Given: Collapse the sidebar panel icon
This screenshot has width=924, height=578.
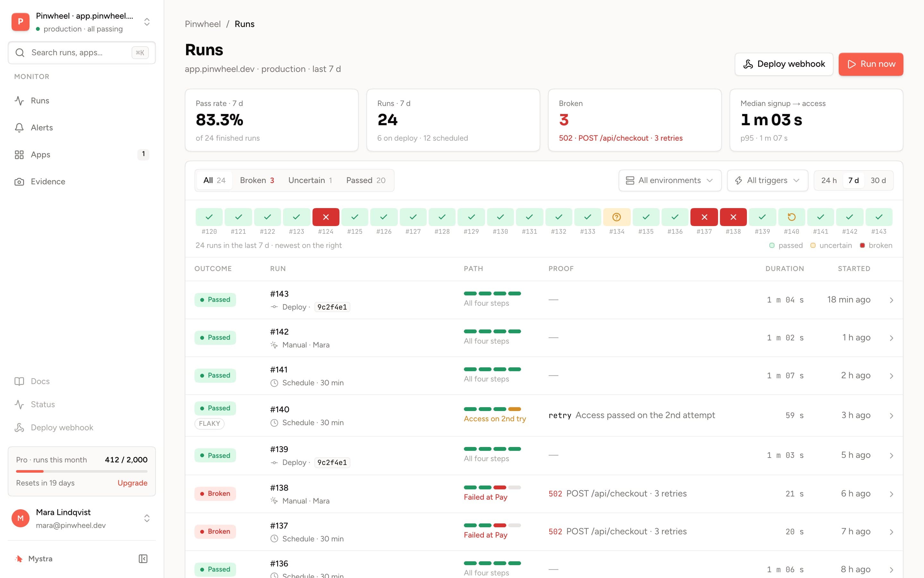Looking at the screenshot, I should [x=143, y=558].
